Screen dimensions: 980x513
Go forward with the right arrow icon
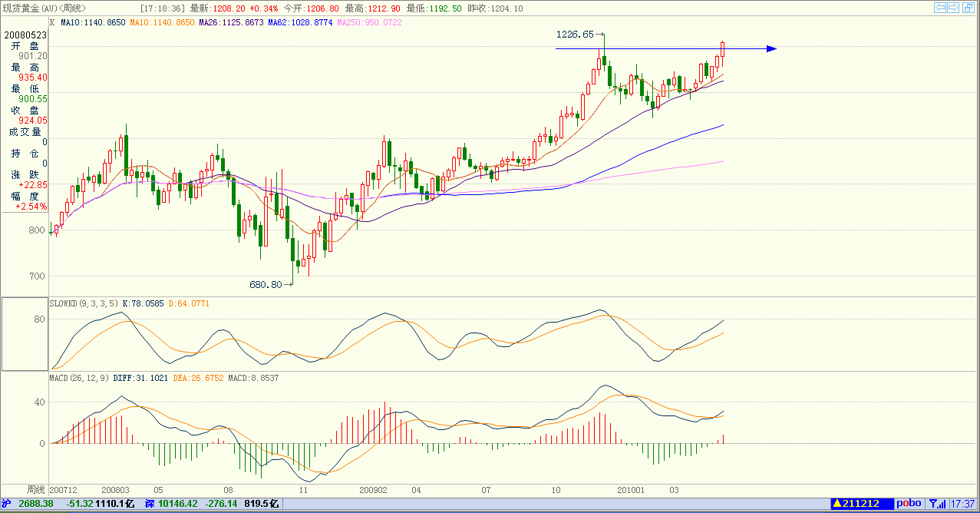pos(954,8)
